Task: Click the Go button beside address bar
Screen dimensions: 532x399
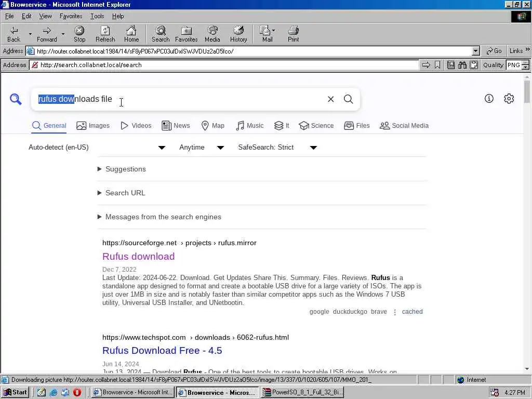Action: (494, 51)
